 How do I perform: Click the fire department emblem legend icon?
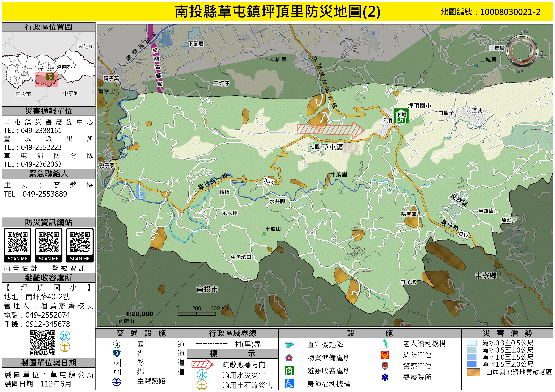(x=385, y=355)
